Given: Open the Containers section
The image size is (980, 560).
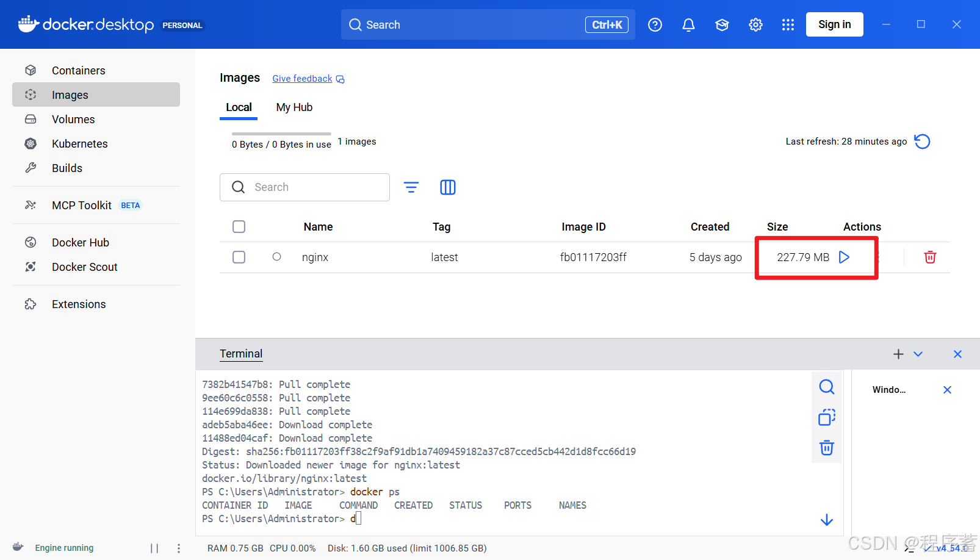Looking at the screenshot, I should point(96,70).
